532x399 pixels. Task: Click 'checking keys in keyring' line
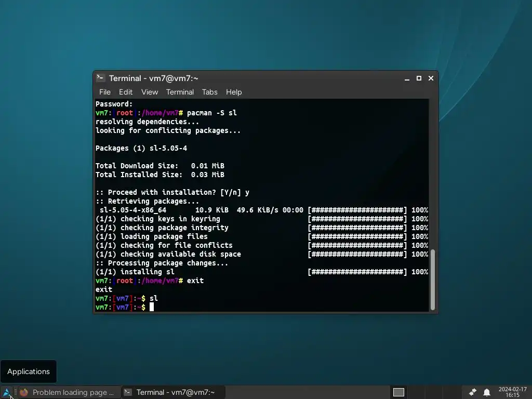(262, 219)
